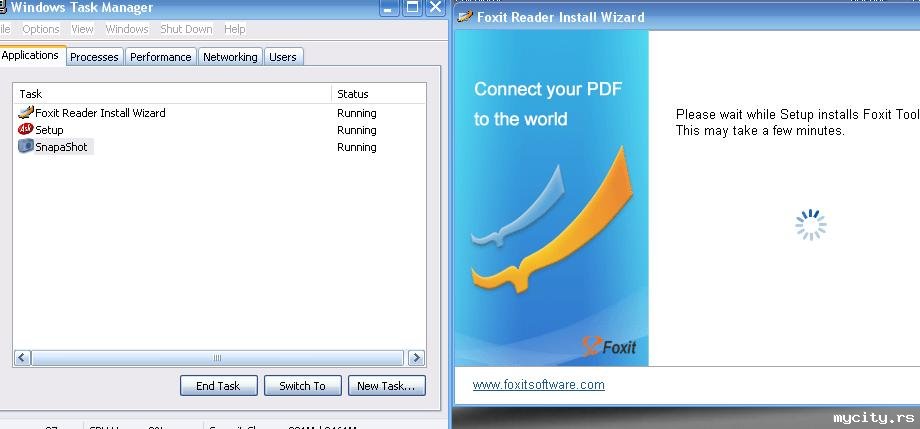Viewport: 920px width, 429px height.
Task: Click the red Setup task icon
Action: point(26,130)
